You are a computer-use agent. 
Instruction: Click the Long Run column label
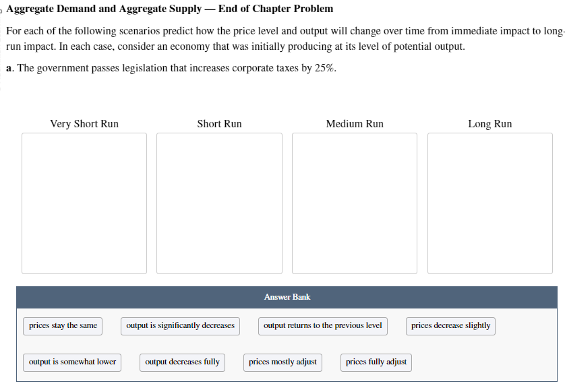tap(489, 123)
